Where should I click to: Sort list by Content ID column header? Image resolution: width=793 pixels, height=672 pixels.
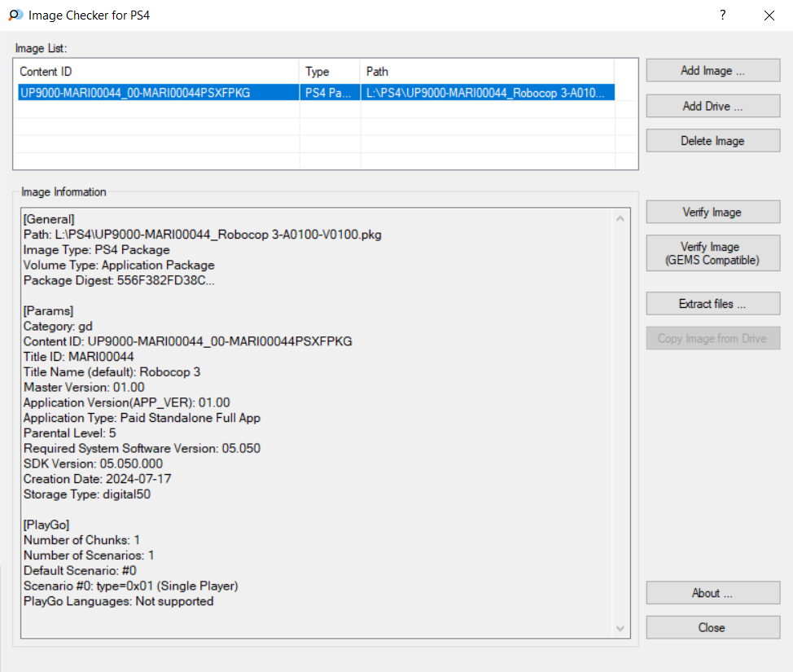coord(156,72)
